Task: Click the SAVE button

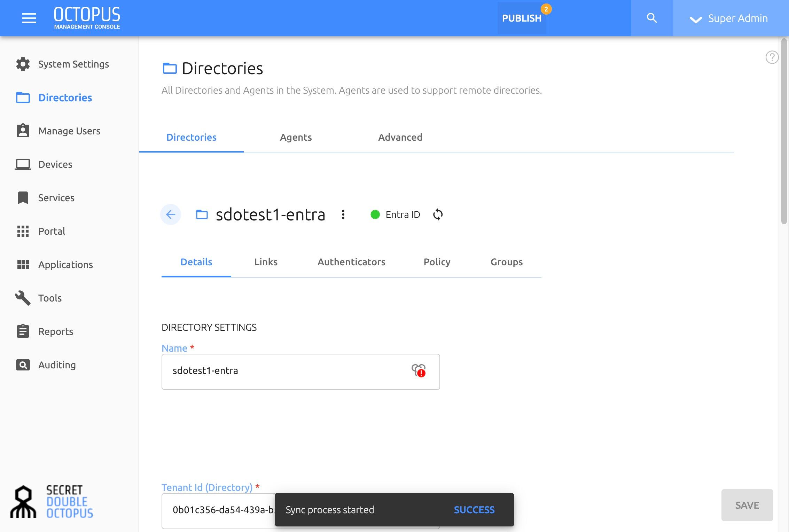Action: [747, 505]
